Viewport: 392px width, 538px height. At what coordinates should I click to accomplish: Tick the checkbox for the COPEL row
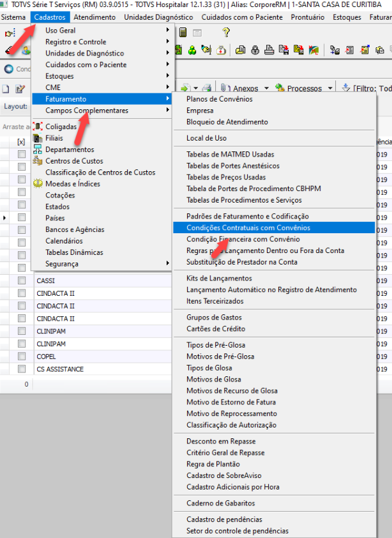22,357
